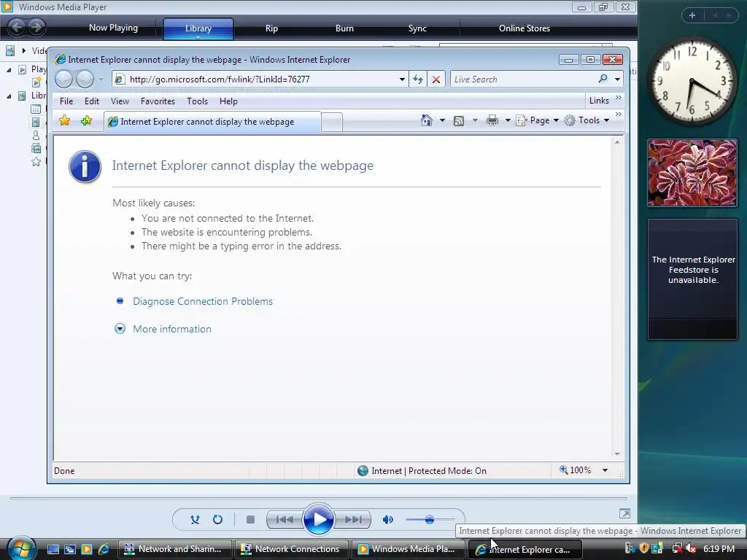Open Online Stores tab in Media Player

525,28
